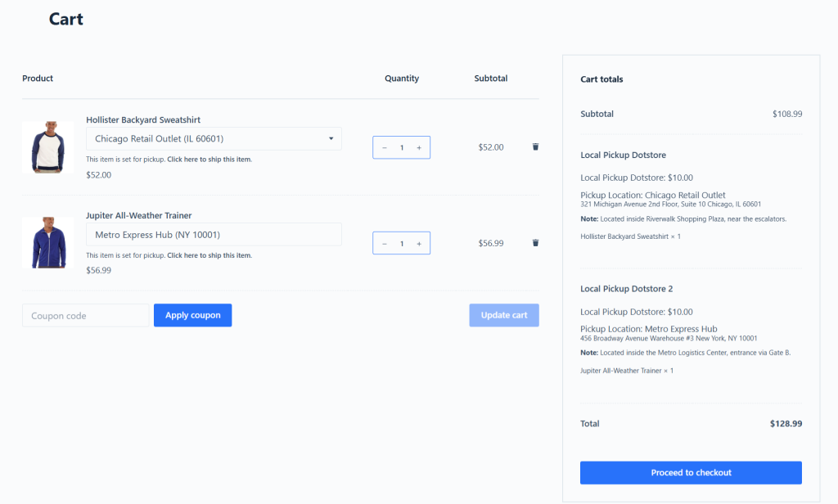This screenshot has width=838, height=504.
Task: Click the Apply coupon button
Action: [x=192, y=315]
